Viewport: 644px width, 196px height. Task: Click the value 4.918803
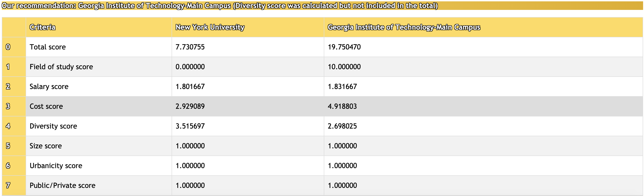[x=342, y=106]
